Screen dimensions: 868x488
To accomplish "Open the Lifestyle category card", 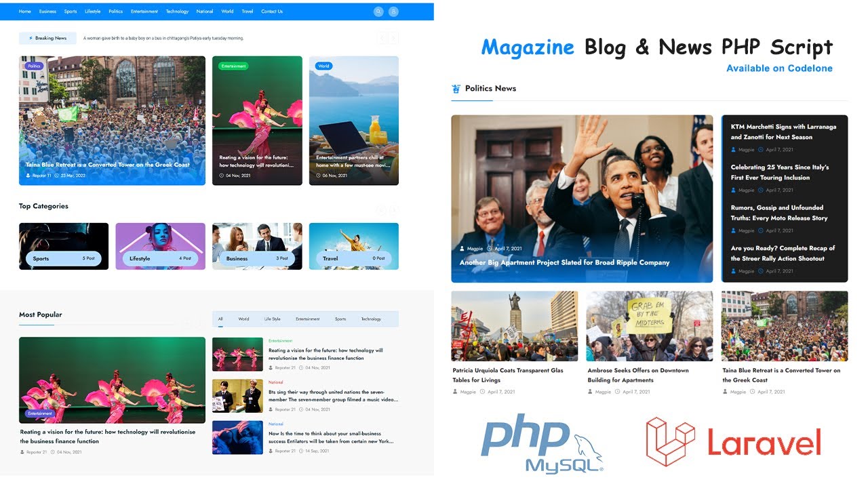I will coord(160,246).
